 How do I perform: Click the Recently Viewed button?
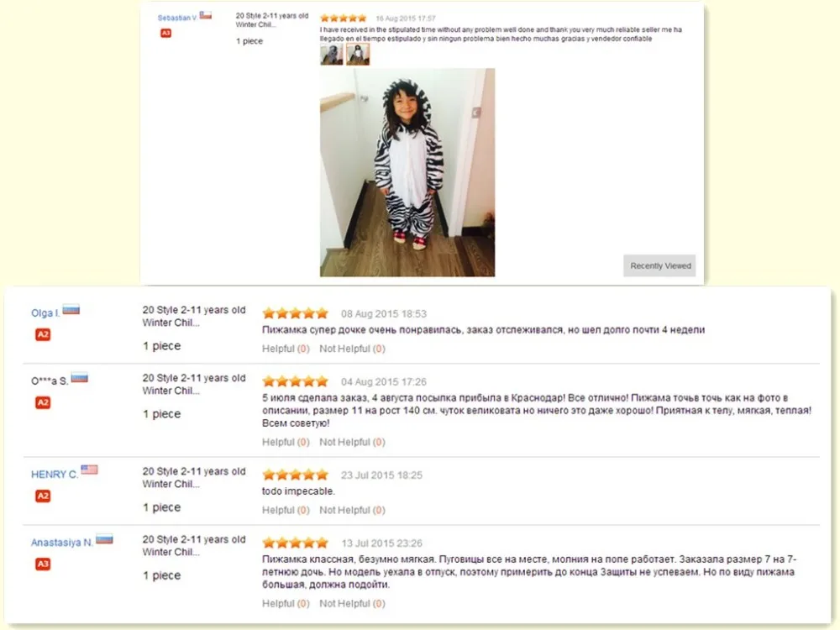point(659,265)
